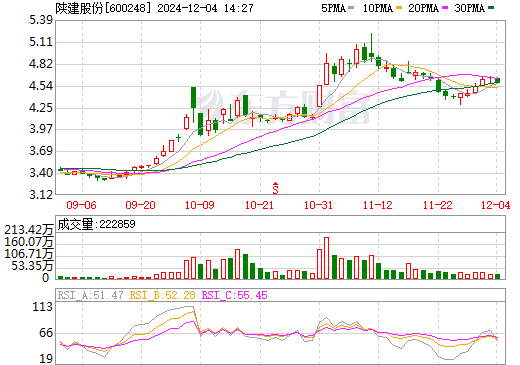Click the 3.40 price axis label

coord(41,173)
